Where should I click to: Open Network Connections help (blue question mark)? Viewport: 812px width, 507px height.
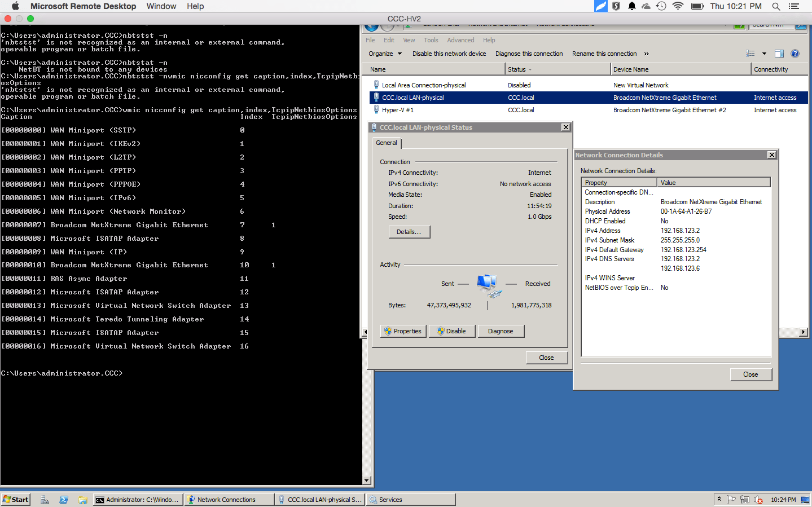pyautogui.click(x=795, y=54)
